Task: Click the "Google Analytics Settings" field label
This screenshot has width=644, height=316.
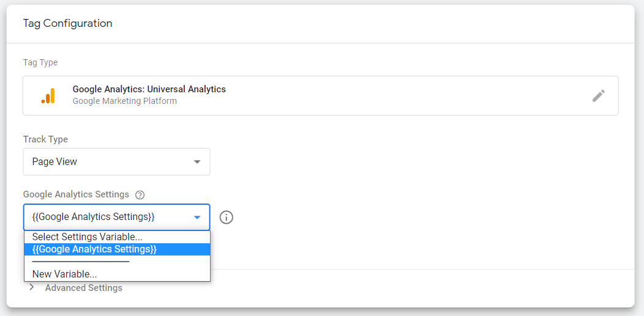Action: tap(76, 194)
